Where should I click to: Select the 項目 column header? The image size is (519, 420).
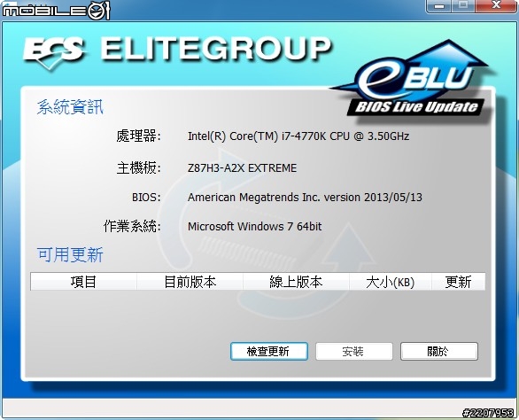tap(83, 282)
